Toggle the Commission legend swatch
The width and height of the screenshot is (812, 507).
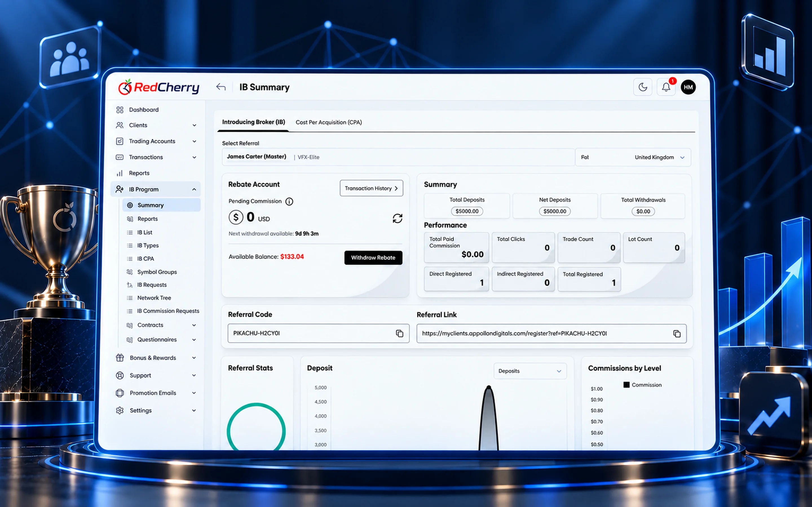626,384
